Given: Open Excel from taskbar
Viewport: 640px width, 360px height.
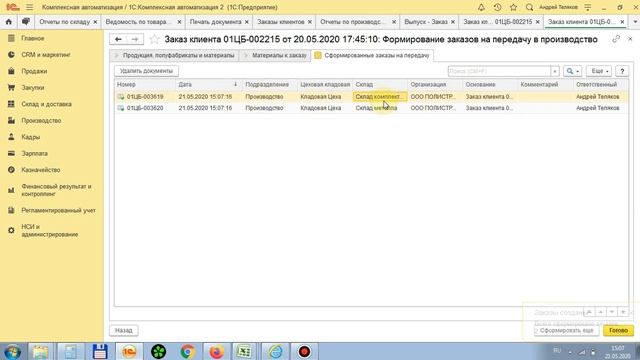Looking at the screenshot, I should click(x=244, y=351).
